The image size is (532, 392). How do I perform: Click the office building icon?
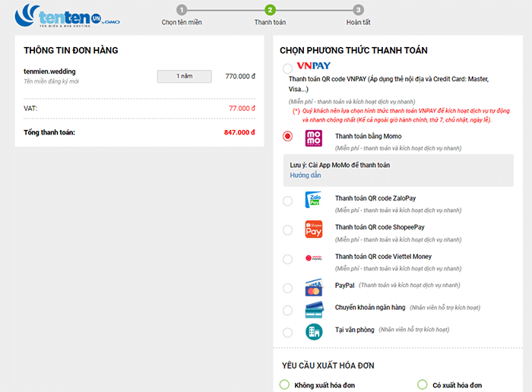tap(313, 332)
